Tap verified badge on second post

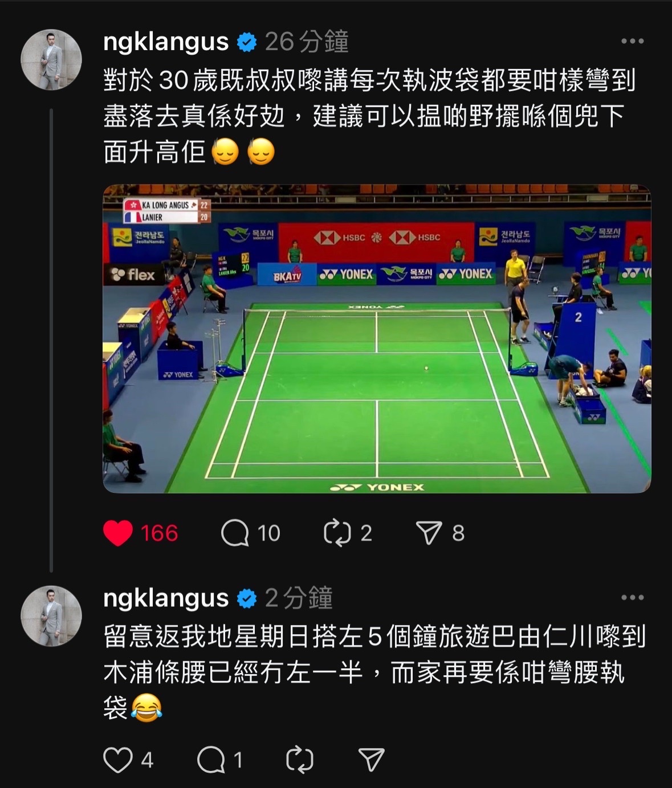247,599
